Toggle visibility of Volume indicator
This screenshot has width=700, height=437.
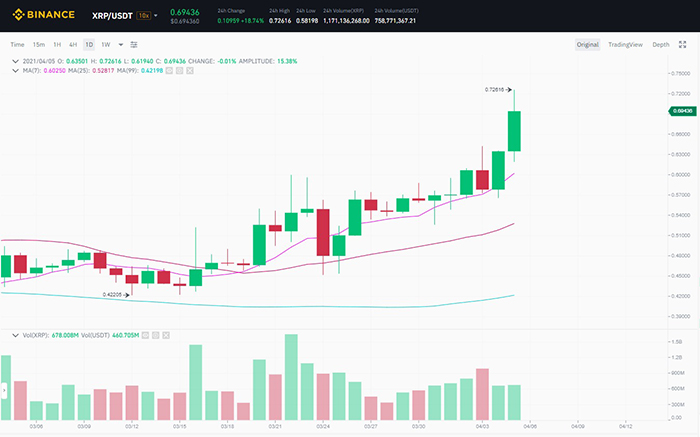[145, 335]
